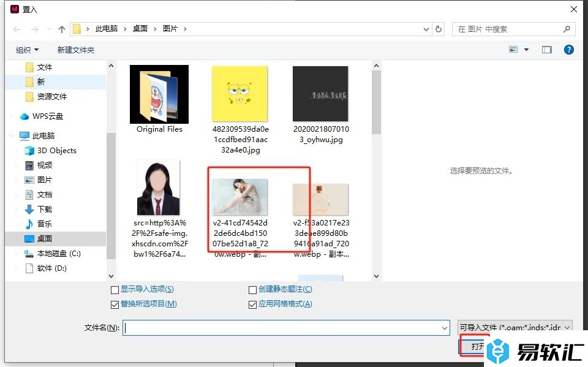Enable 显示导入选项(S) checkbox
The height and width of the screenshot is (367, 588).
pyautogui.click(x=115, y=290)
